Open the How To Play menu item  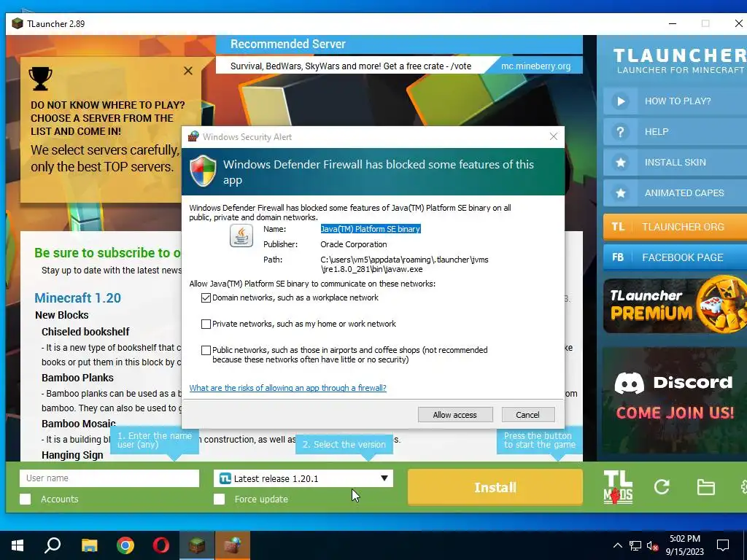[675, 101]
